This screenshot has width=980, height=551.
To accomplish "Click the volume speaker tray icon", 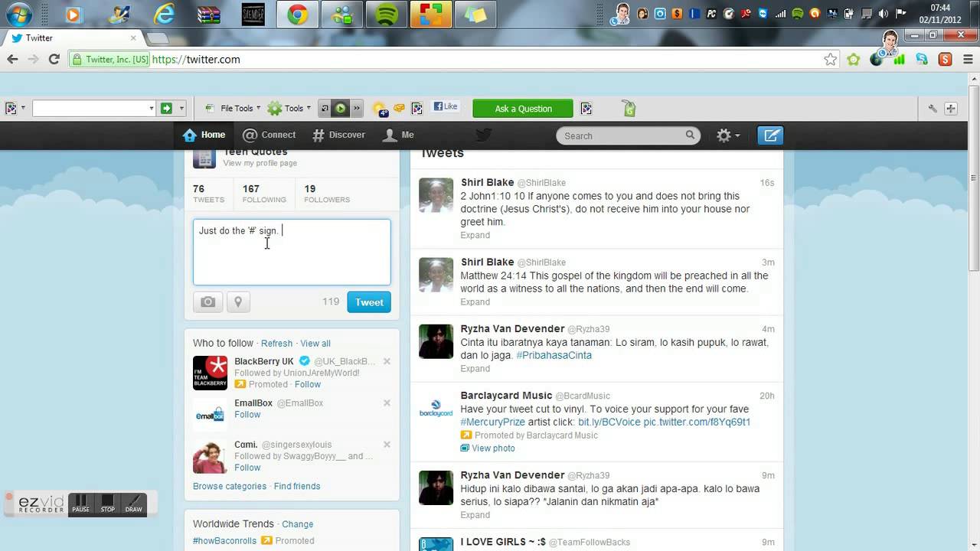I will (x=884, y=13).
